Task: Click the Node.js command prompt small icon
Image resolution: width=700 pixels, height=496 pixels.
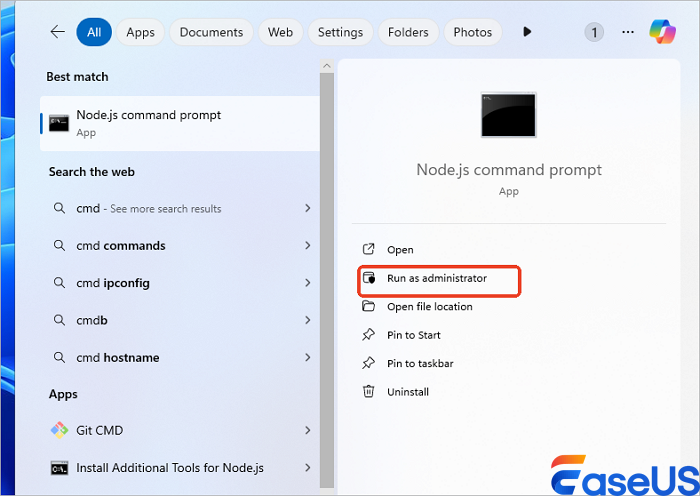Action: click(59, 123)
